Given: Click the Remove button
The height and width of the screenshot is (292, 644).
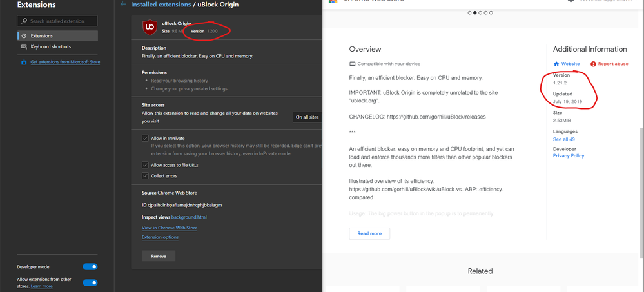Looking at the screenshot, I should [159, 256].
